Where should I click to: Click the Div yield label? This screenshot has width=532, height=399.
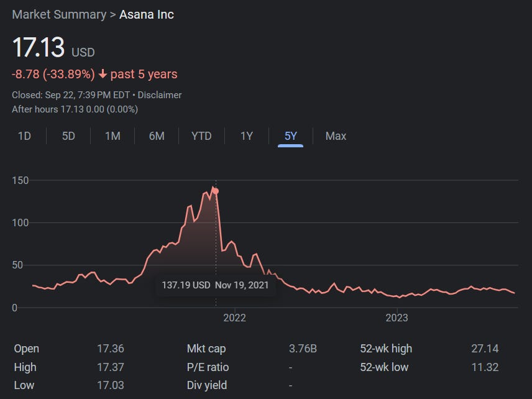point(207,385)
